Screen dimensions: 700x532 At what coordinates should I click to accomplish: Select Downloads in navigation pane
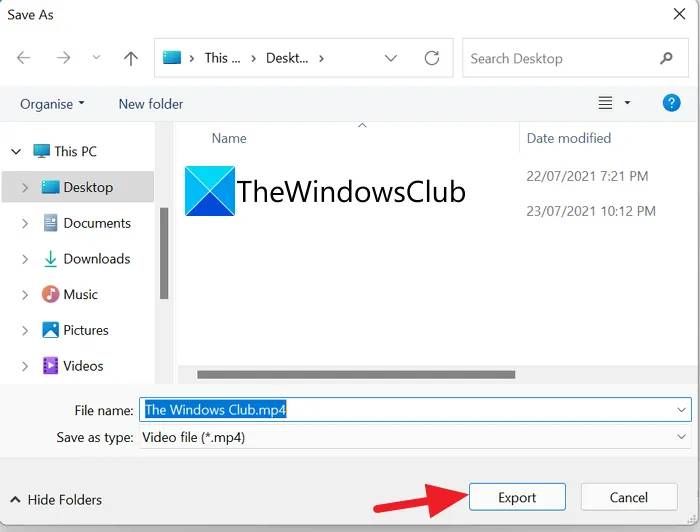pyautogui.click(x=96, y=258)
